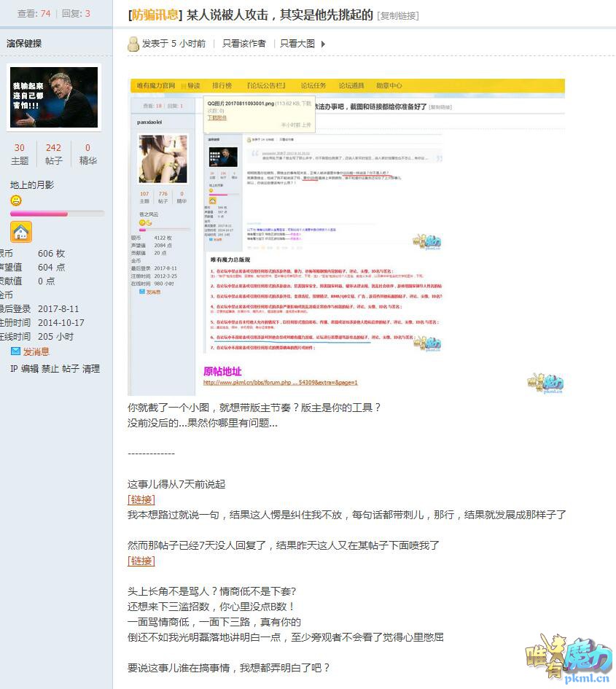Open the 防骗讯息 category tag in title
The height and width of the screenshot is (689, 616).
point(153,15)
